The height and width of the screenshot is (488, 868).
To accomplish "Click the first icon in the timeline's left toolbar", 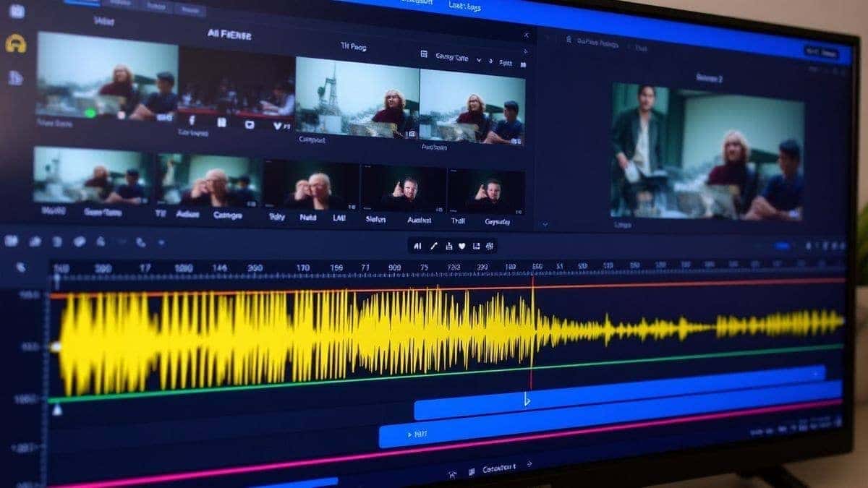I will click(12, 241).
